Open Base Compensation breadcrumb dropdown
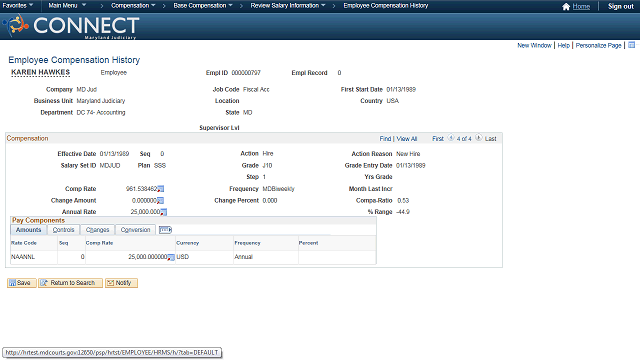 point(203,6)
